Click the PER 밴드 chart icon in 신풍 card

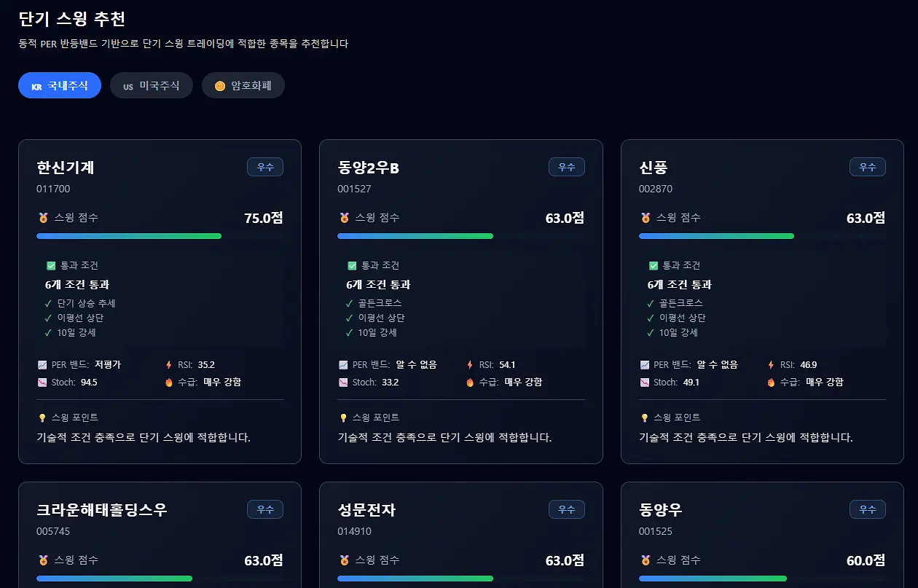(644, 365)
